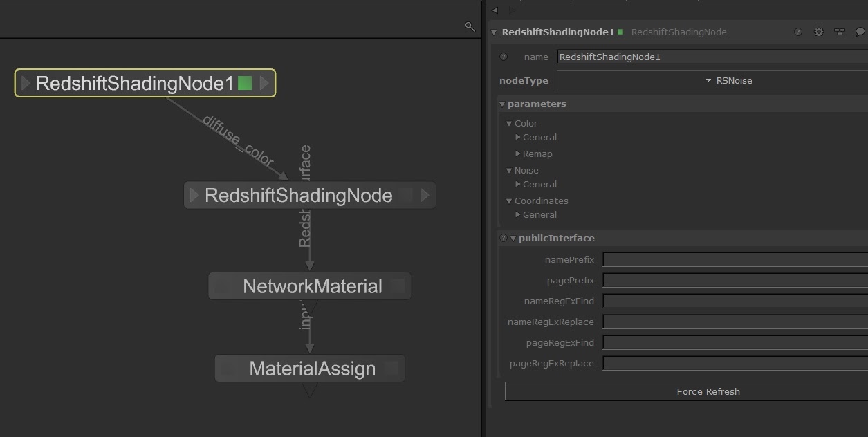868x437 pixels.
Task: Collapse the RedshiftShadingNode1 parameters header
Action: [494, 32]
